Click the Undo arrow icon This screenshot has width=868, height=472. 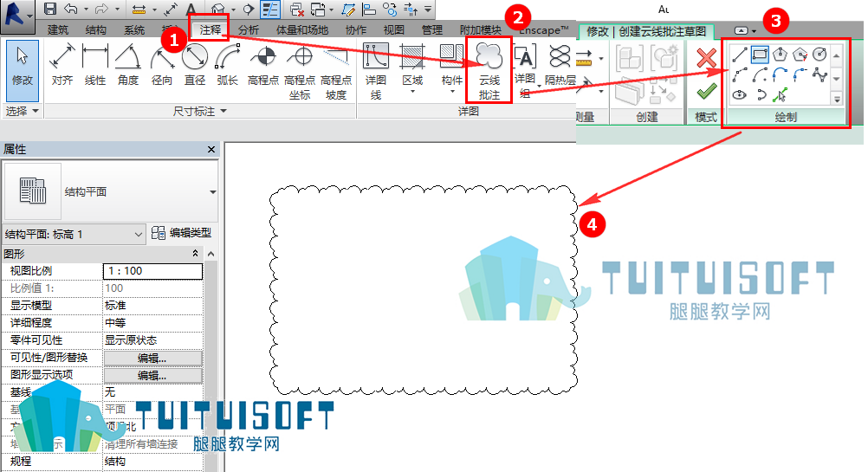71,9
